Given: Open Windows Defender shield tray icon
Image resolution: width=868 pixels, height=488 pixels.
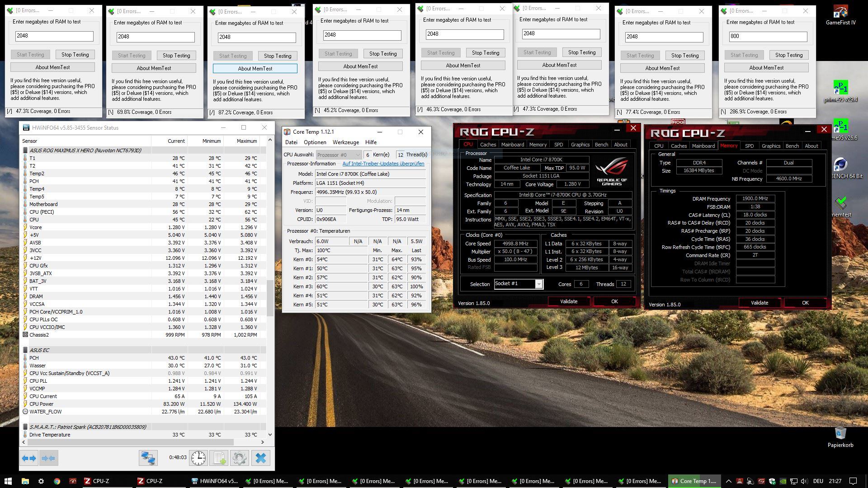Looking at the screenshot, I should click(772, 481).
